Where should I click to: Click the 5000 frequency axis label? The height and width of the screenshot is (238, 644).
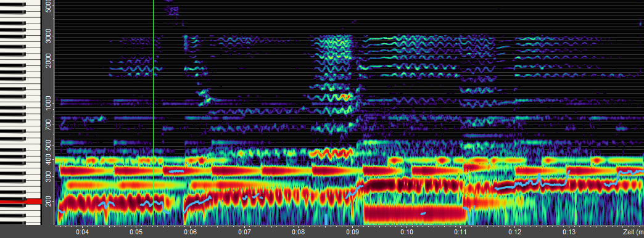coord(49,6)
